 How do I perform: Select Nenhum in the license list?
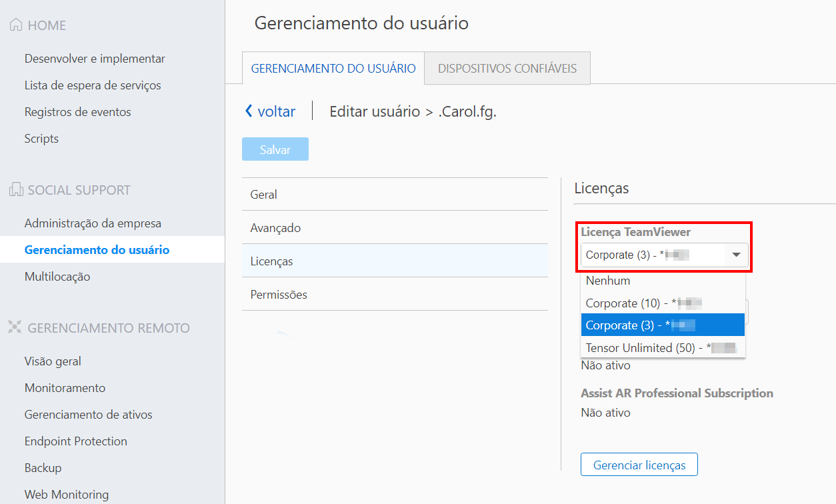coord(663,281)
